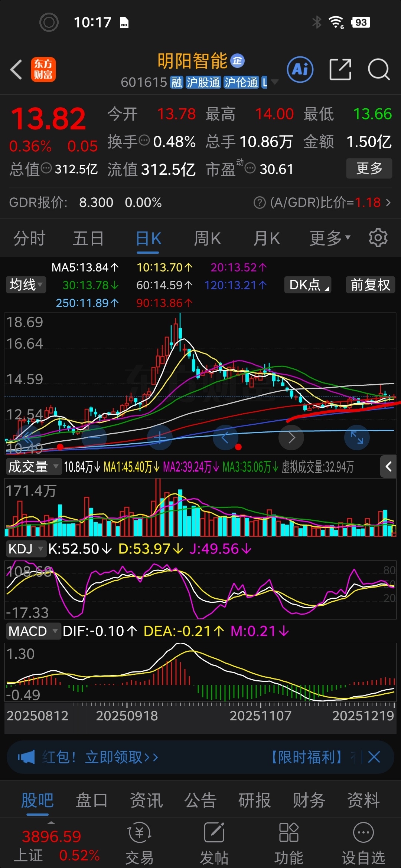
Task: Tap the current price 13.82
Action: click(x=48, y=119)
